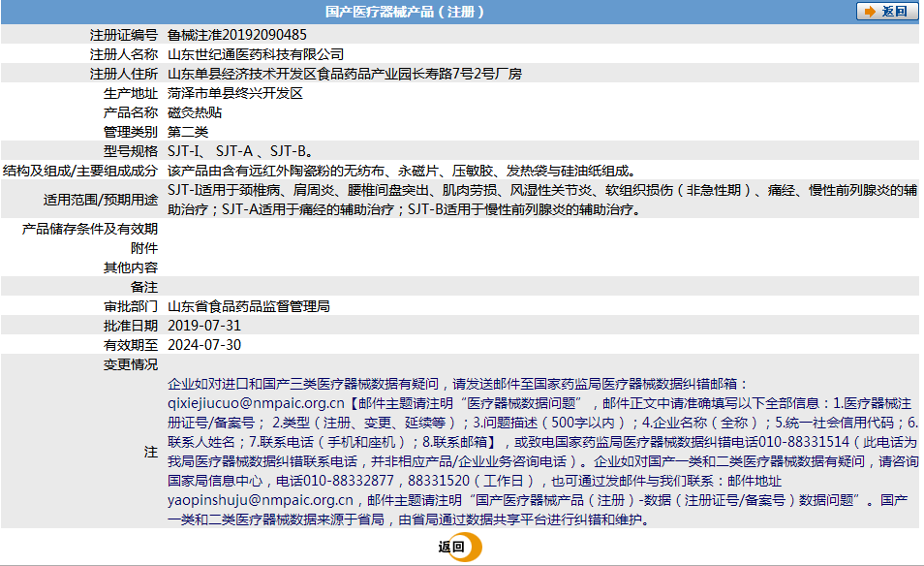Click the phone number 010-88331514 in the note
924x566 pixels.
[x=804, y=442]
